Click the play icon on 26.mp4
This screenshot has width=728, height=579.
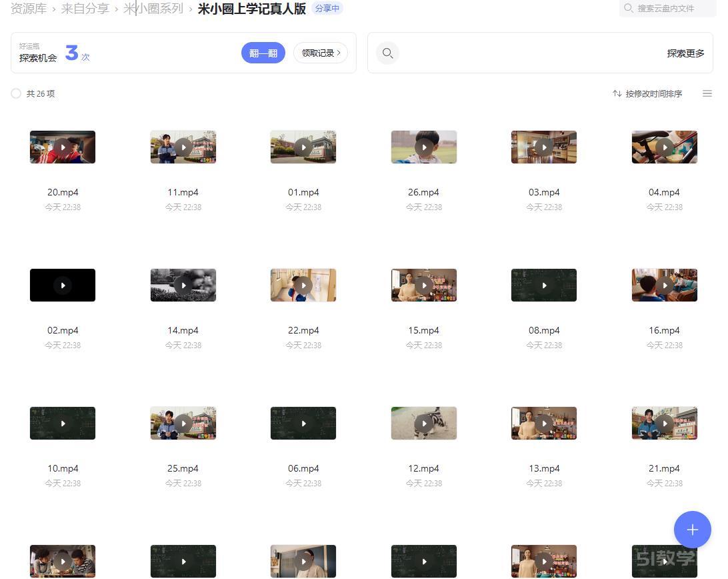424,147
